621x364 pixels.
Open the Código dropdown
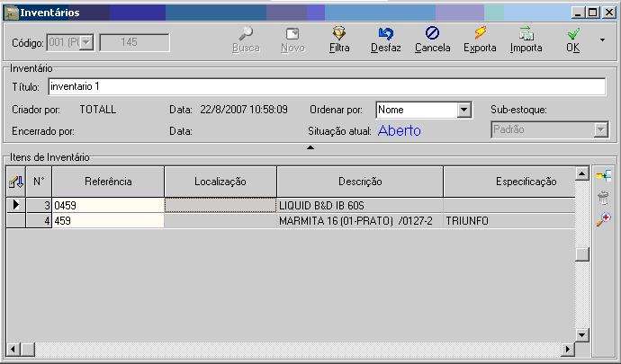[85, 42]
